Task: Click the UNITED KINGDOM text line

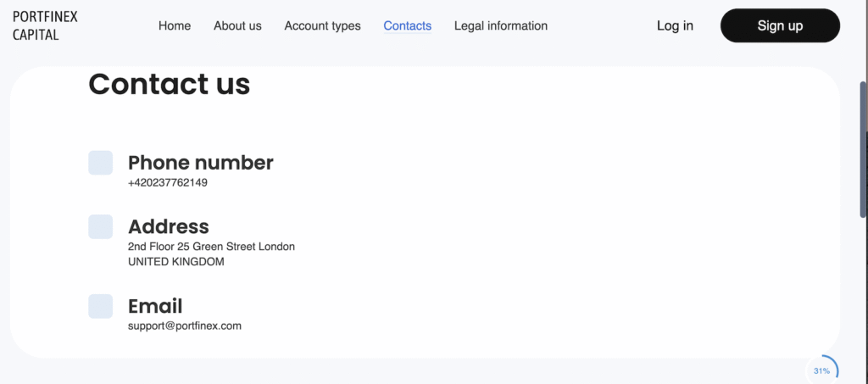Action: click(176, 262)
